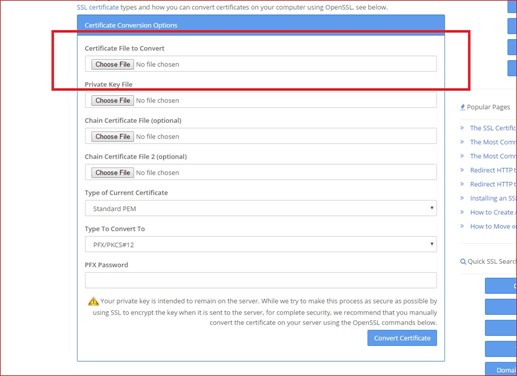Image resolution: width=517 pixels, height=376 pixels.
Task: Open the Type of Current Certificate dropdown
Action: (x=261, y=208)
